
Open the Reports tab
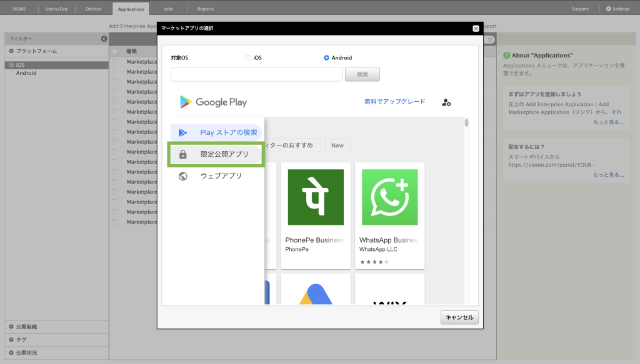pos(205,9)
